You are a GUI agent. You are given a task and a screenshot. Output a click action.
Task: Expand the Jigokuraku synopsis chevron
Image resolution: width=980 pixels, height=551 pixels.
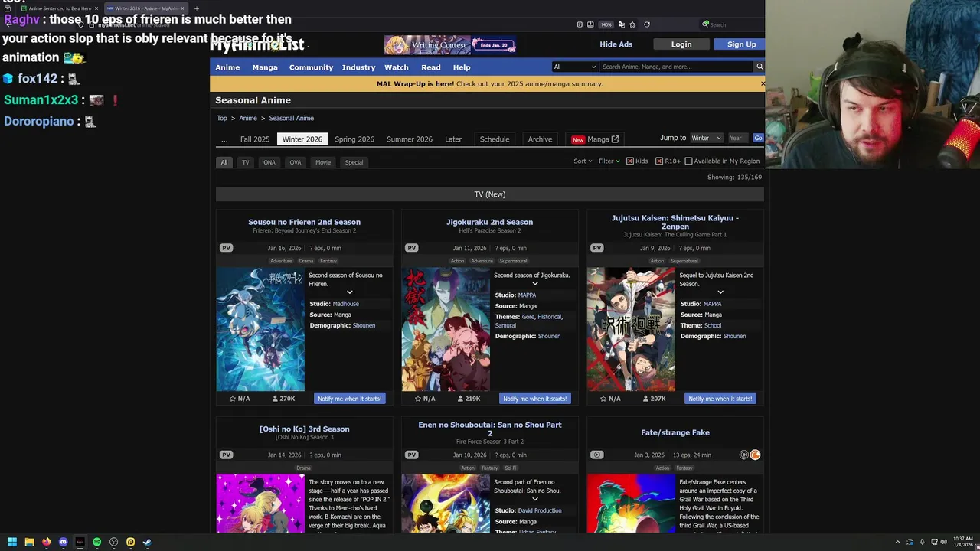(x=535, y=284)
